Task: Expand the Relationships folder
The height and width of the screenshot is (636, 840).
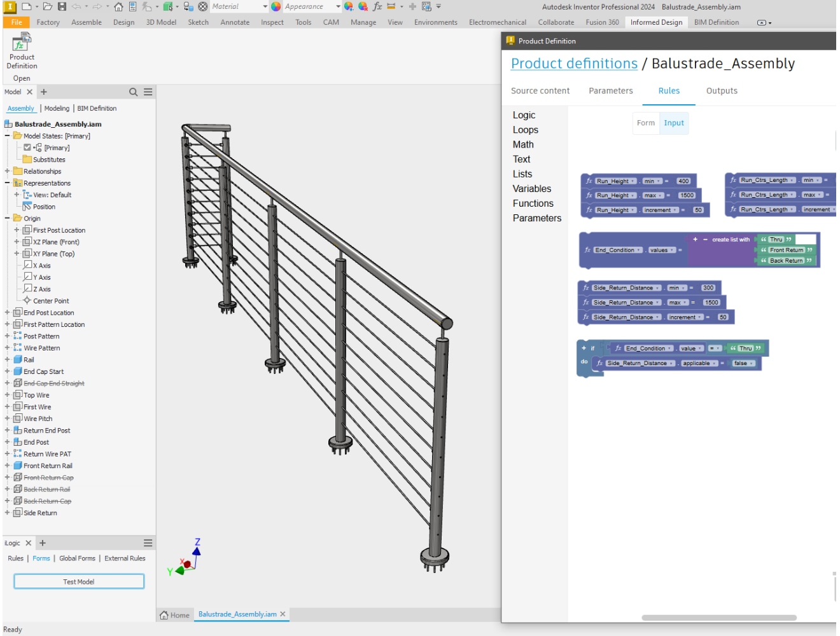Action: pos(7,171)
